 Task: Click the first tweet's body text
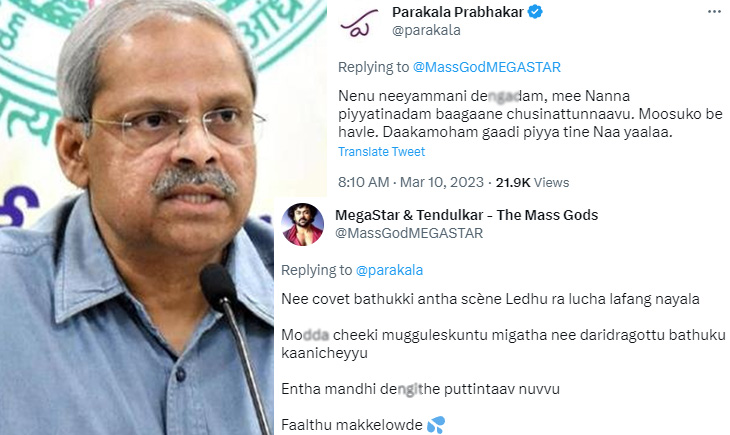pos(530,114)
